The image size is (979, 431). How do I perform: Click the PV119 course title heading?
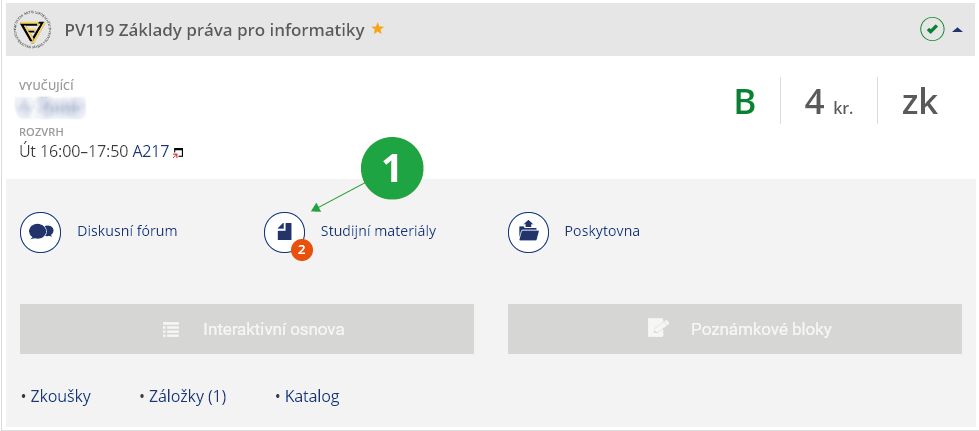(x=214, y=30)
